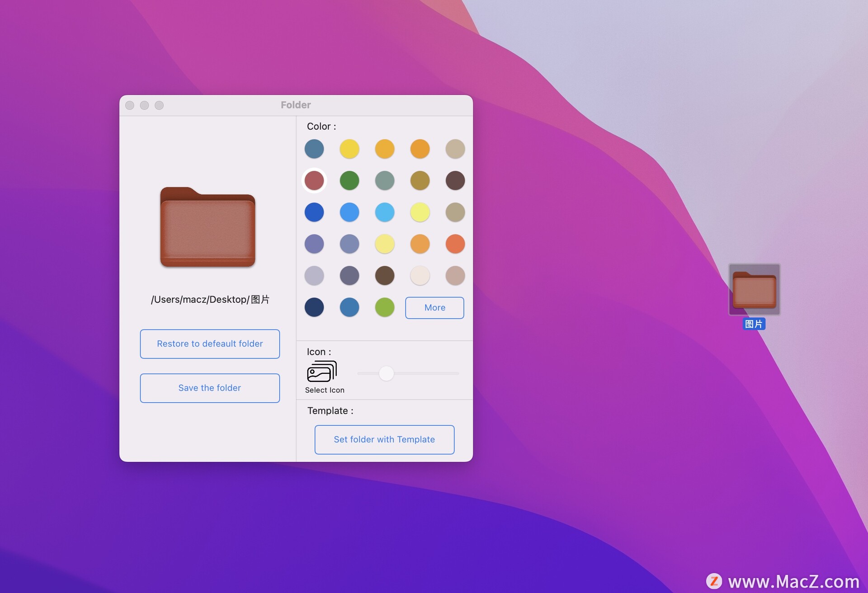Image resolution: width=868 pixels, height=593 pixels.
Task: Select the lemon yellow swatch in third row
Action: (420, 212)
